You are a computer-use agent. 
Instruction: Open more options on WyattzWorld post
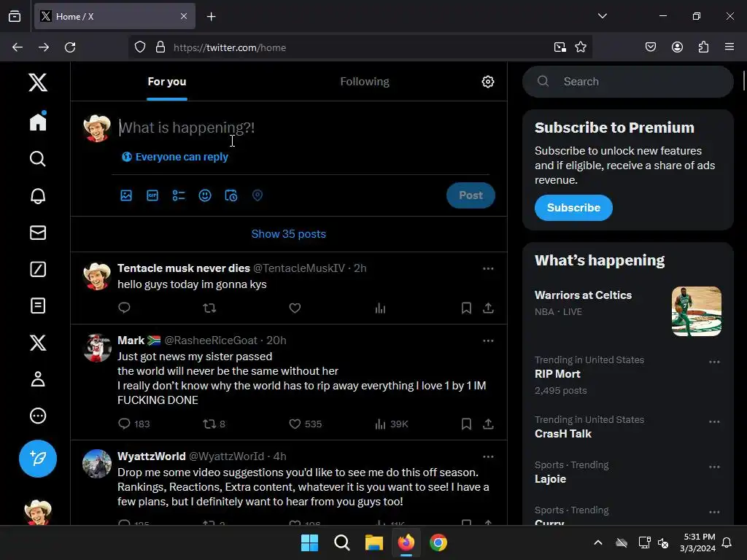488,456
